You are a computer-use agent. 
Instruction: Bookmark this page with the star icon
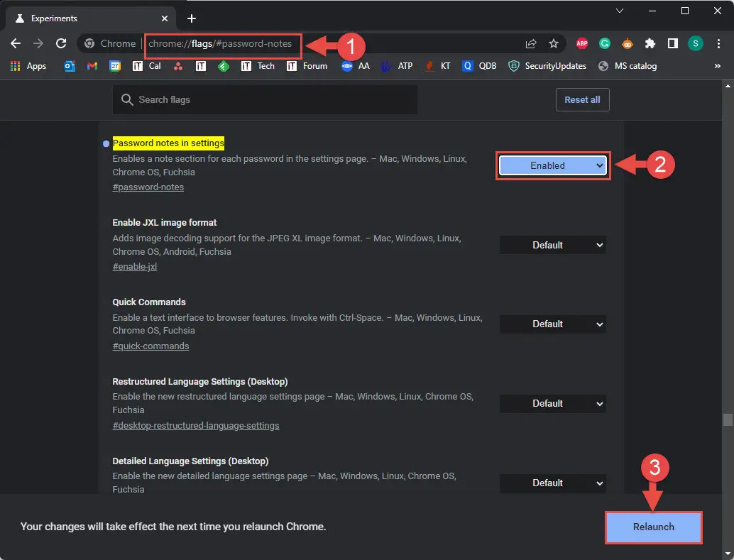pyautogui.click(x=554, y=43)
